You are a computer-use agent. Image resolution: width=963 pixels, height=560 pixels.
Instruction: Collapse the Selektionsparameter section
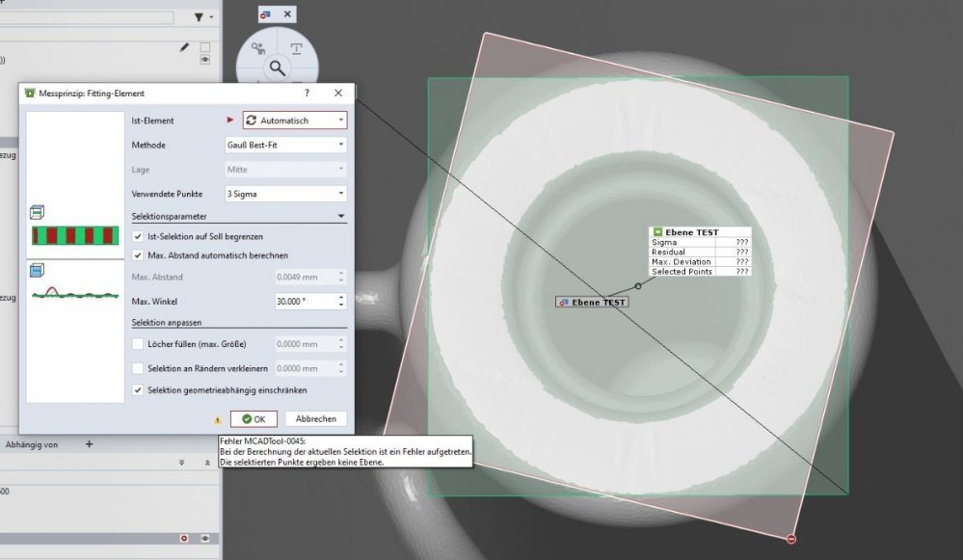click(340, 217)
